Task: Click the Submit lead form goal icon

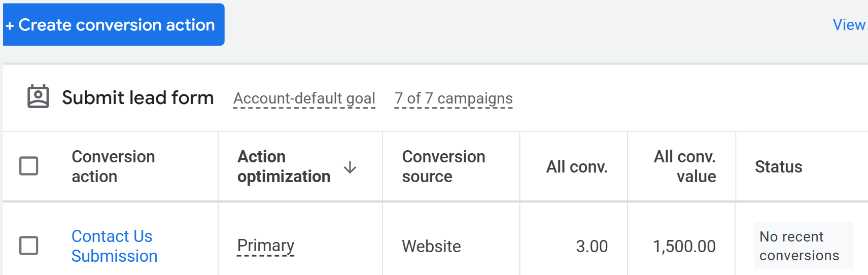Action: pos(38,96)
